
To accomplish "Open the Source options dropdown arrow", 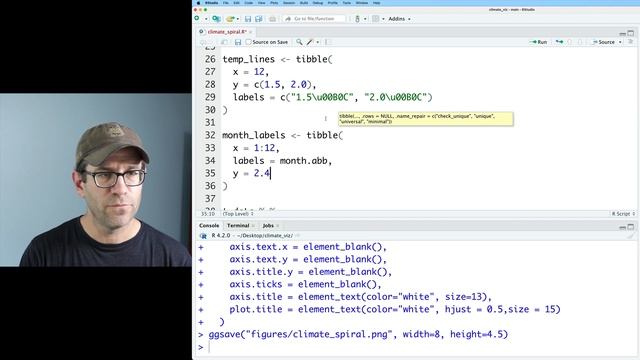I will (620, 42).
